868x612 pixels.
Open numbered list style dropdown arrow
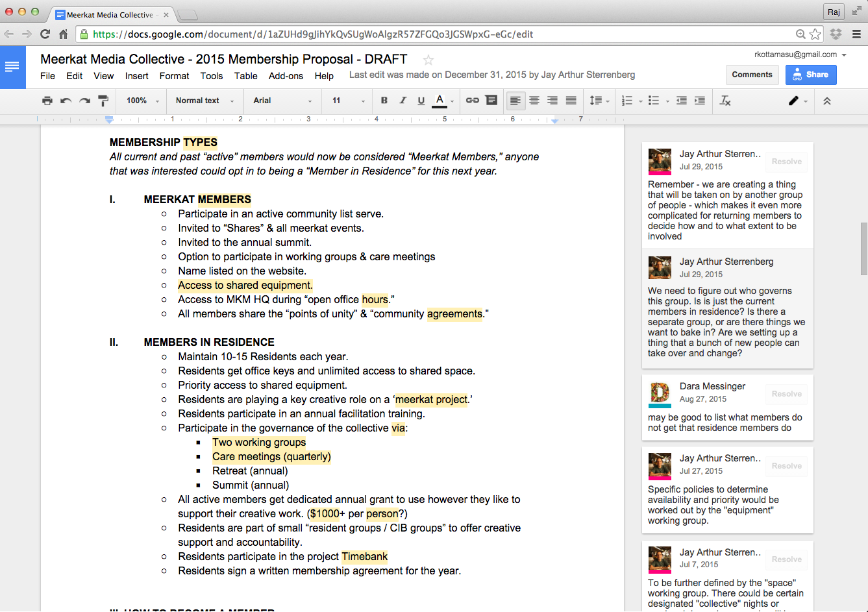[x=640, y=101]
